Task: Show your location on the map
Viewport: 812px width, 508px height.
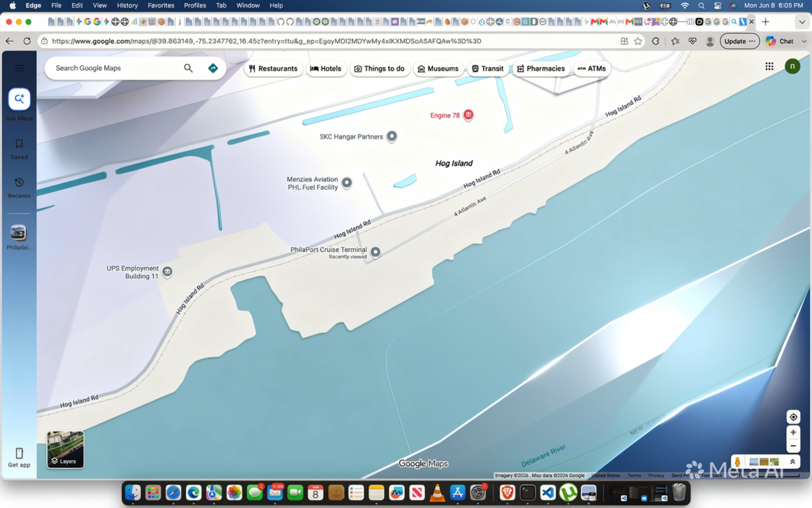Action: [793, 417]
